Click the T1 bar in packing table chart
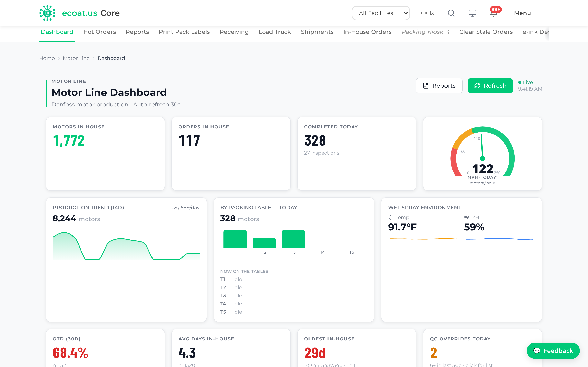The width and height of the screenshot is (588, 367). coord(235,239)
